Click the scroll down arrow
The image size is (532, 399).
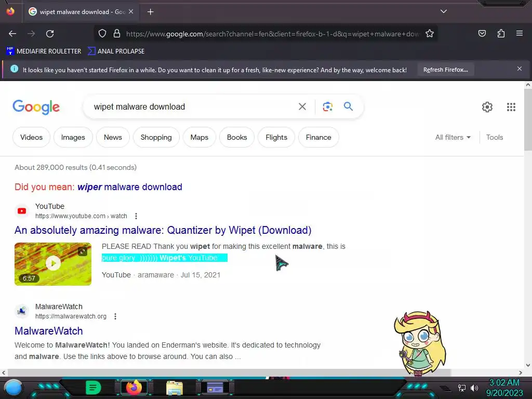(x=528, y=365)
